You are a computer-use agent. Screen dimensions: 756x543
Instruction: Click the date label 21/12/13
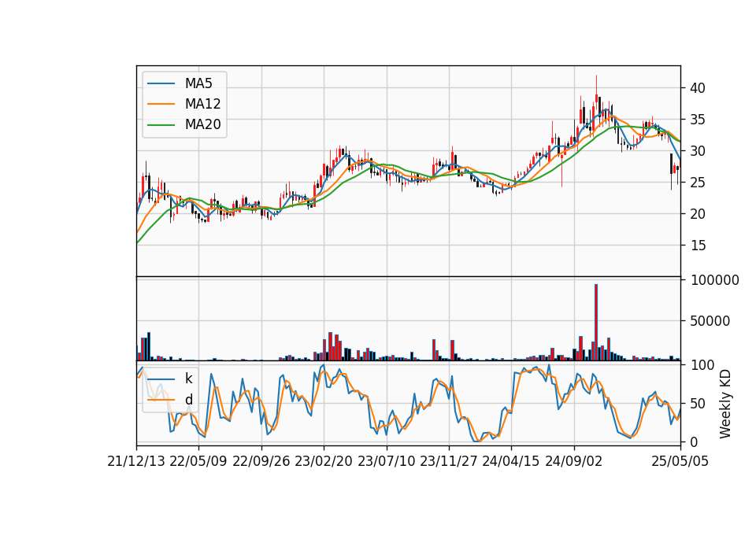click(x=136, y=461)
